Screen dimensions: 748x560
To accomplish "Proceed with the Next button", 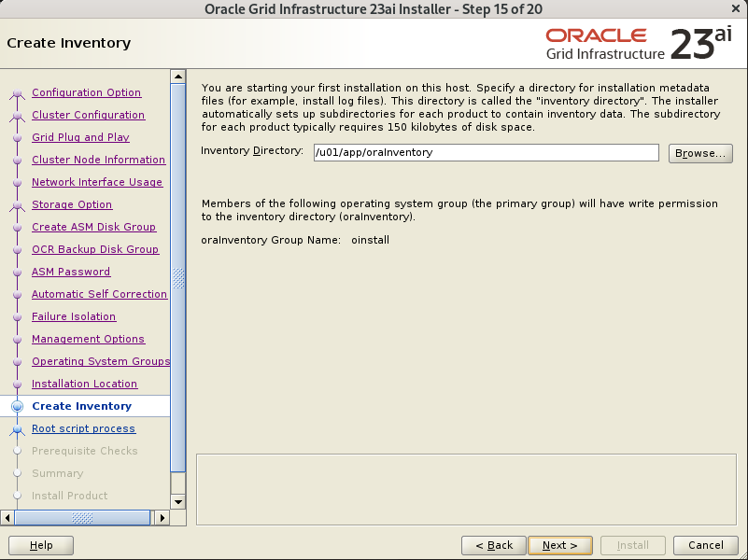I will tap(560, 545).
